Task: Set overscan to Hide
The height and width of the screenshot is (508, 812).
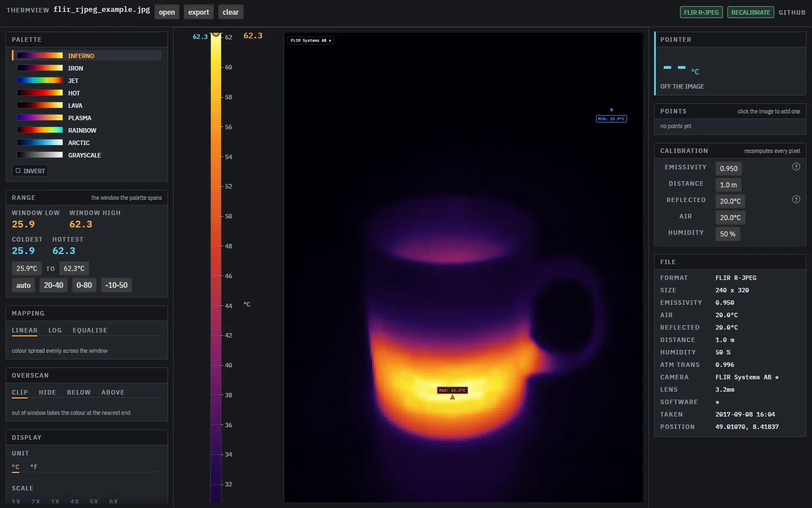Action: (47, 393)
